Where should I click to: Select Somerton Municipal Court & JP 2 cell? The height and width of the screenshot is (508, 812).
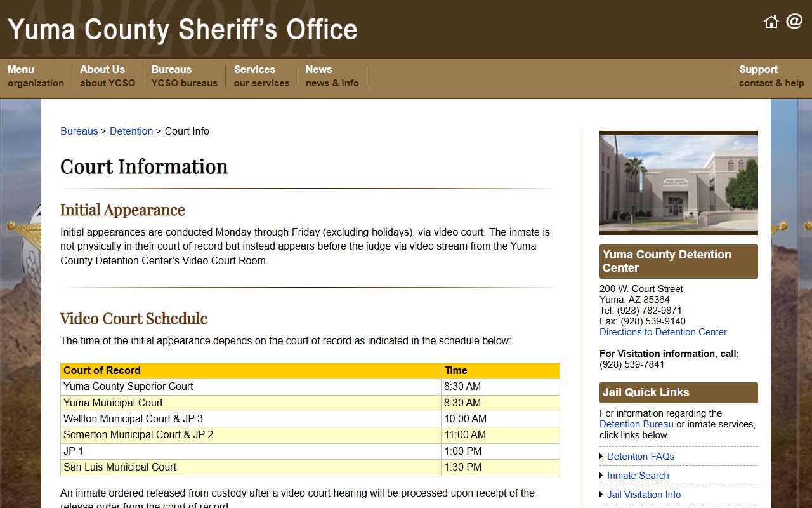pyautogui.click(x=251, y=435)
